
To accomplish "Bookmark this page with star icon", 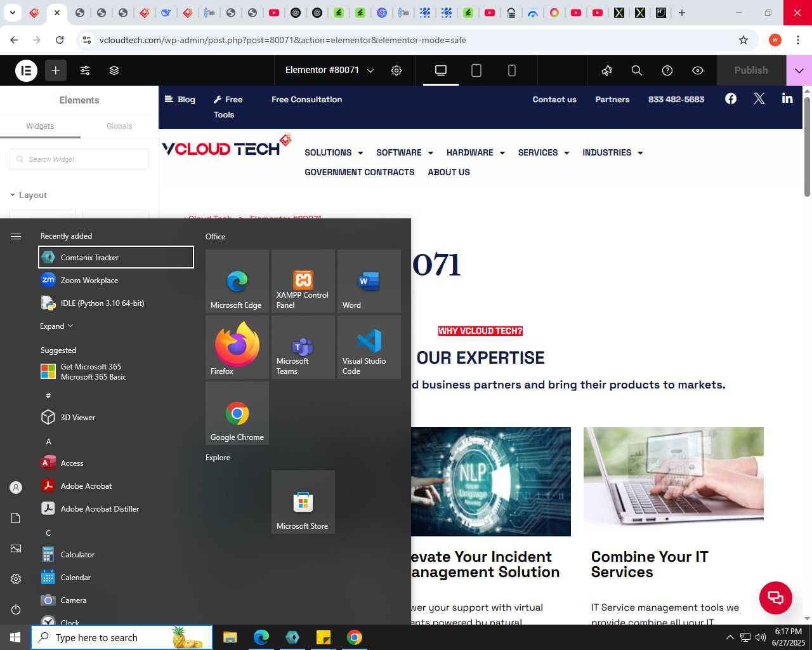I will tap(743, 40).
